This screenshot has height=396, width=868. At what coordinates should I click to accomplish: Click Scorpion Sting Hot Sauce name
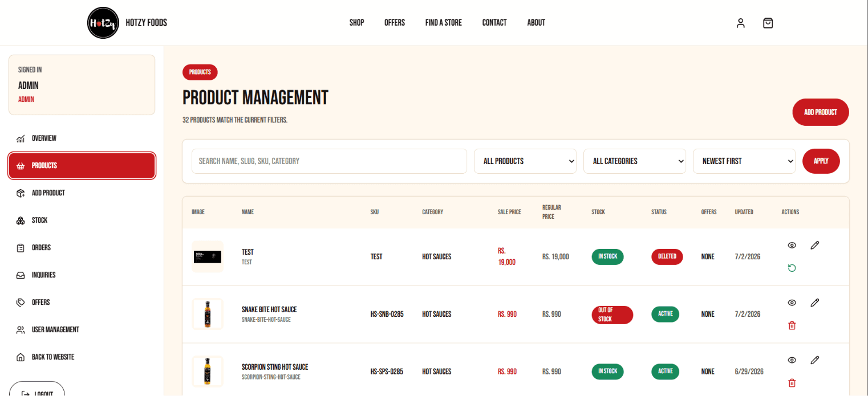(x=275, y=367)
